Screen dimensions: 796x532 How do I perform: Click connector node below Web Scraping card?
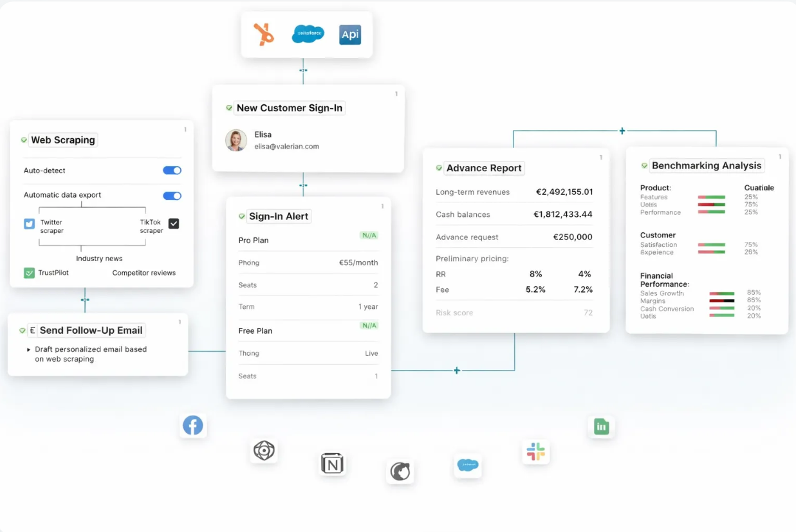tap(85, 300)
